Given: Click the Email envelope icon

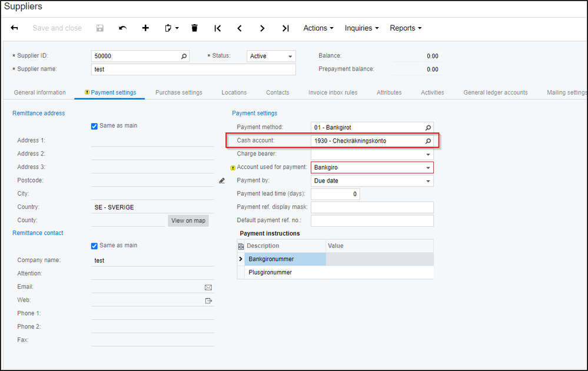Looking at the screenshot, I should tap(208, 287).
